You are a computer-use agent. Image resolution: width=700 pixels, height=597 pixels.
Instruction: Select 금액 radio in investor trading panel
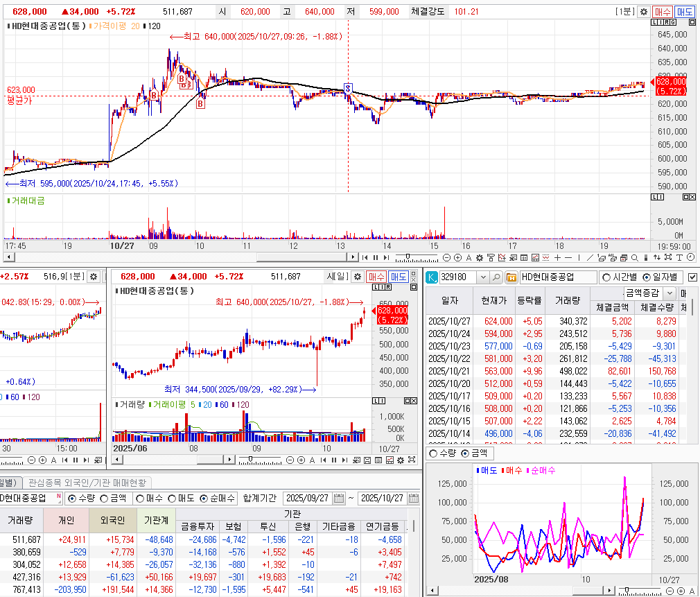coord(104,499)
